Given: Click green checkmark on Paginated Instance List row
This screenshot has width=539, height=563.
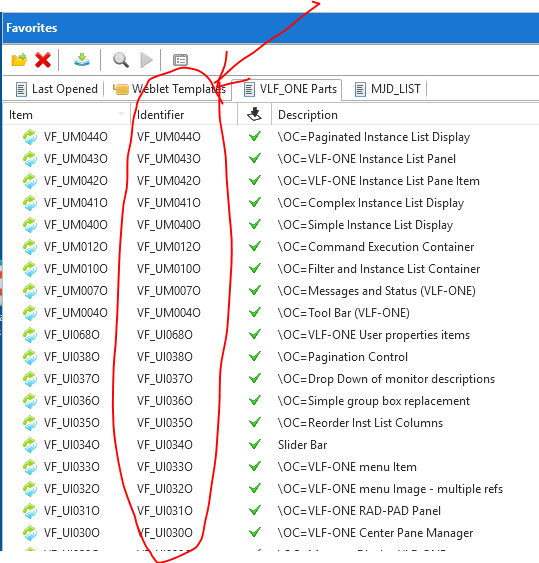Looking at the screenshot, I should 255,136.
